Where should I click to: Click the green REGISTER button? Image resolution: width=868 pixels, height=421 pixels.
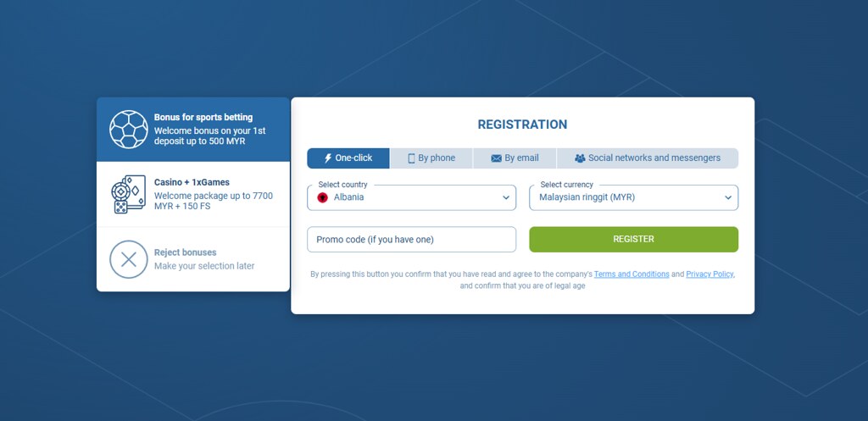(x=633, y=240)
